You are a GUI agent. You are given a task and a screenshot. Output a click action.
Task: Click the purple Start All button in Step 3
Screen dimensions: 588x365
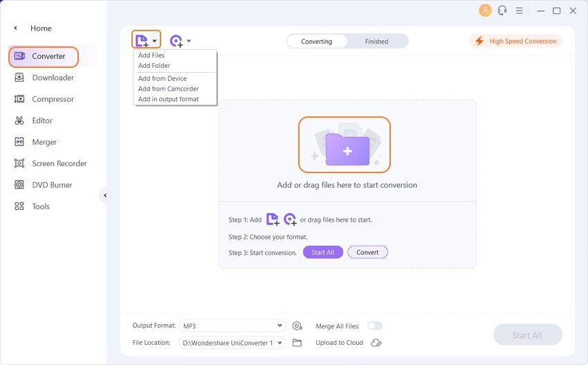click(x=322, y=252)
